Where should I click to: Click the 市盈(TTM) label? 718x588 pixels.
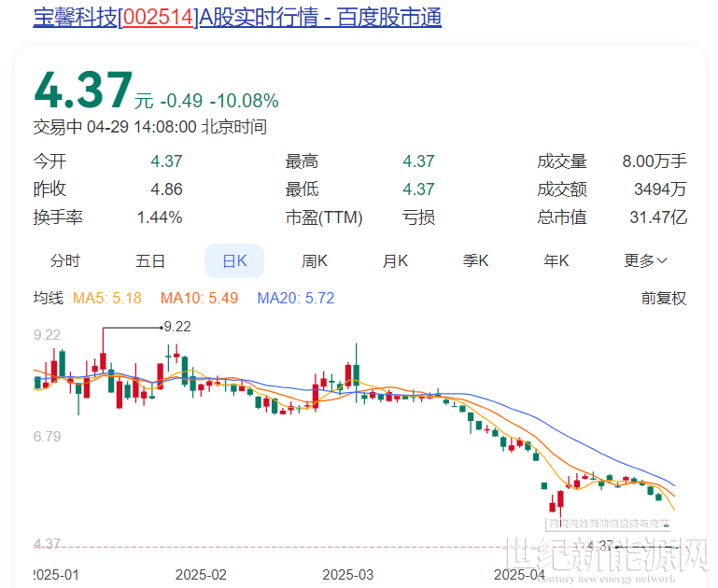pyautogui.click(x=324, y=217)
